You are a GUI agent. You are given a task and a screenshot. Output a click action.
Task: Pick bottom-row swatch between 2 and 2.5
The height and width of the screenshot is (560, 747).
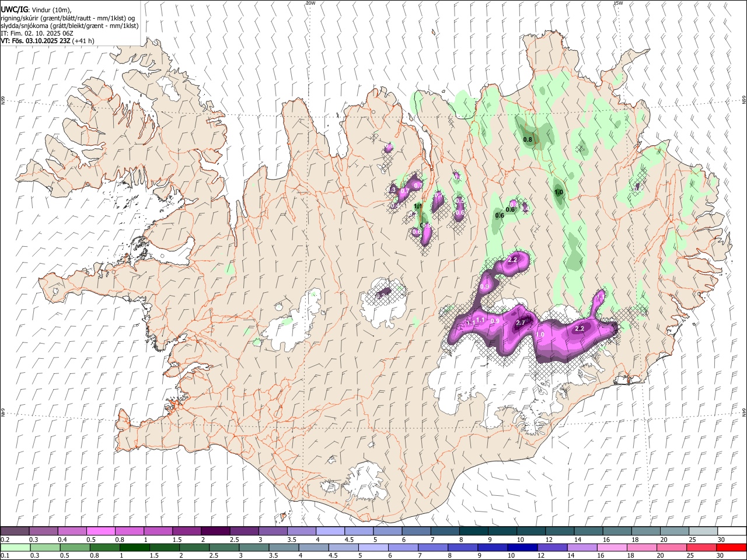[x=194, y=548]
